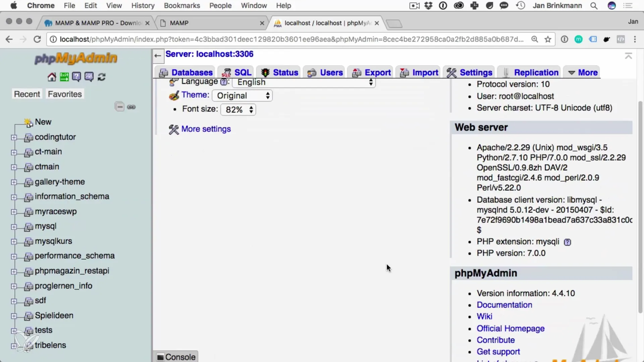This screenshot has height=362, width=644.
Task: Switch to the Databases tab
Action: pyautogui.click(x=186, y=72)
